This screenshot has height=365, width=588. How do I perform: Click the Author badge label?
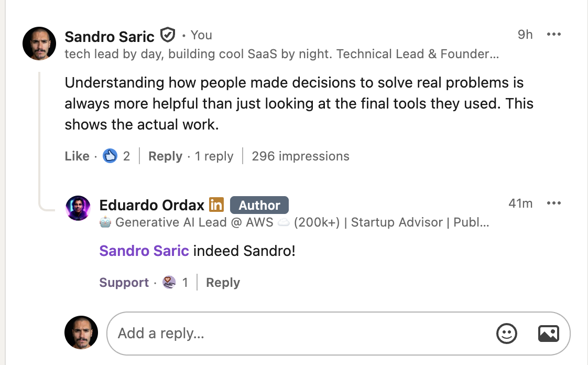tap(259, 205)
